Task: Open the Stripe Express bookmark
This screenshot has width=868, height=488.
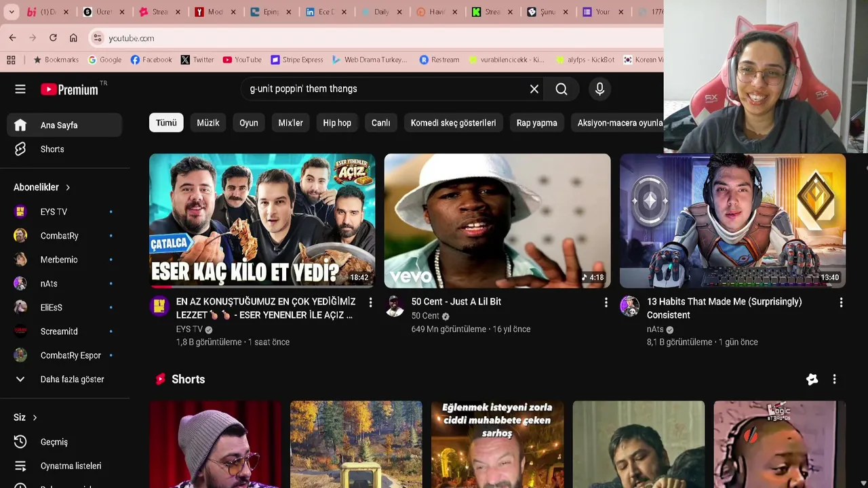Action: [297, 60]
